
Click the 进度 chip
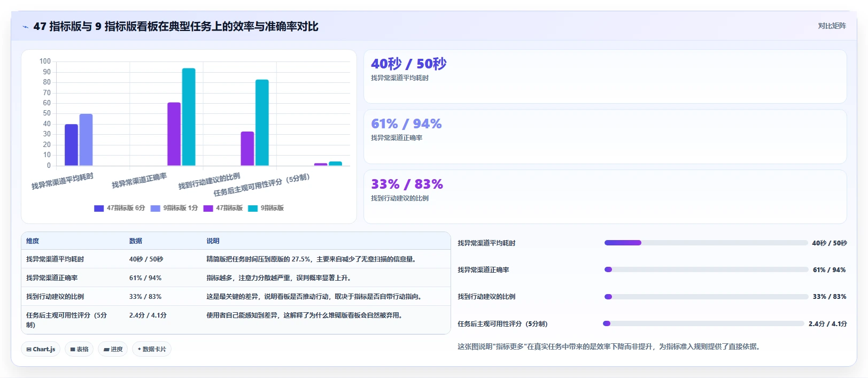[x=113, y=349]
